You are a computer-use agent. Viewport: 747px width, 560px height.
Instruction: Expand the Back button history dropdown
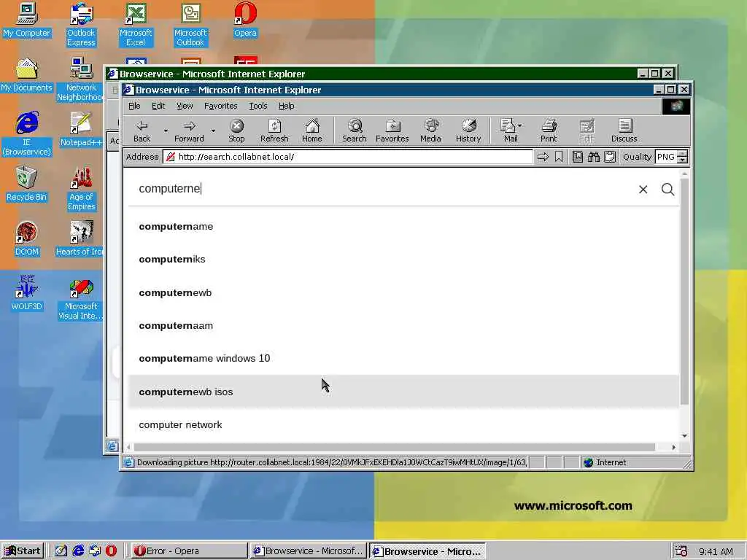[166, 131]
